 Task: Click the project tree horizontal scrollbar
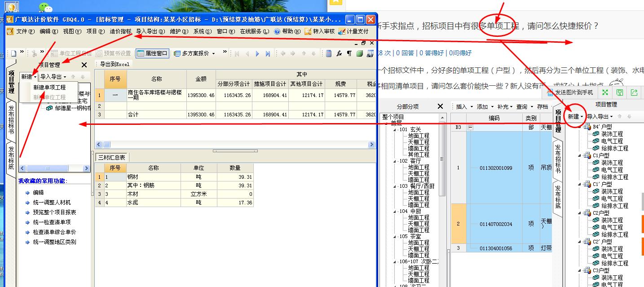(x=54, y=168)
